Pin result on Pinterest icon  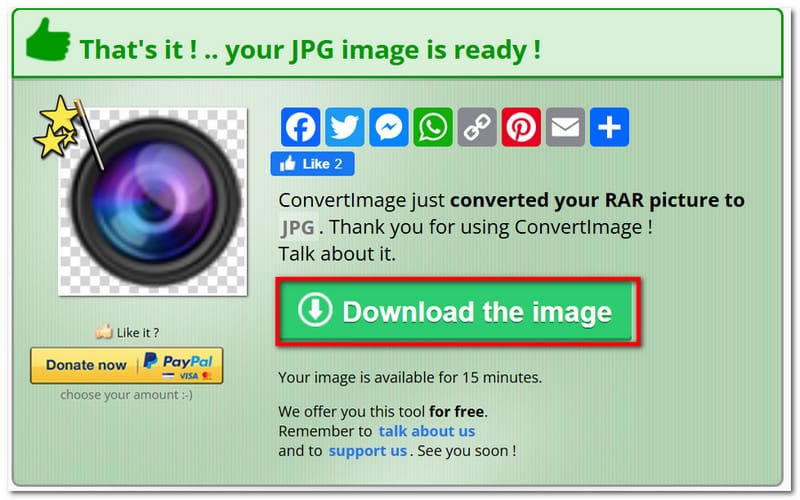point(521,127)
